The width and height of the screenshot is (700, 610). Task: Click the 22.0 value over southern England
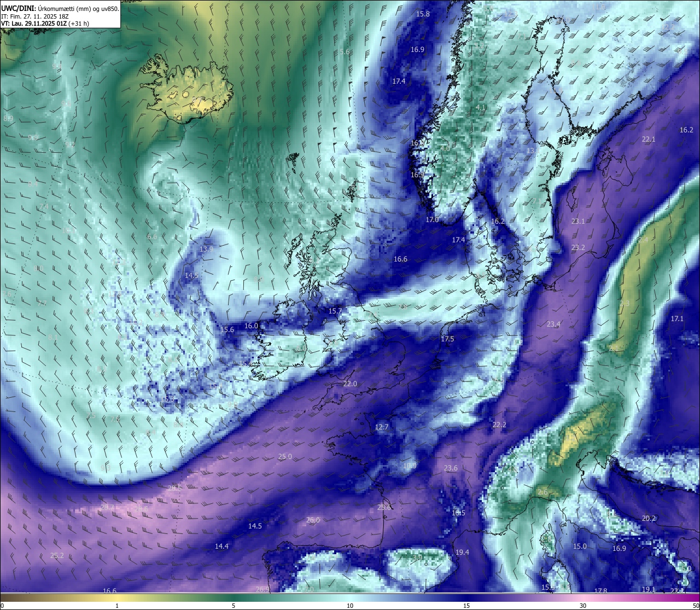(x=350, y=384)
